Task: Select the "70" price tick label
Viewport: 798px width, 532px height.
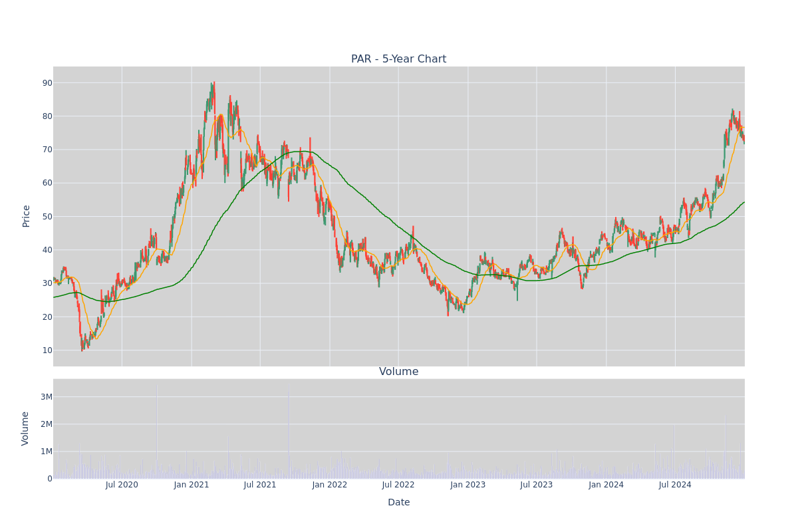Action: pyautogui.click(x=47, y=150)
